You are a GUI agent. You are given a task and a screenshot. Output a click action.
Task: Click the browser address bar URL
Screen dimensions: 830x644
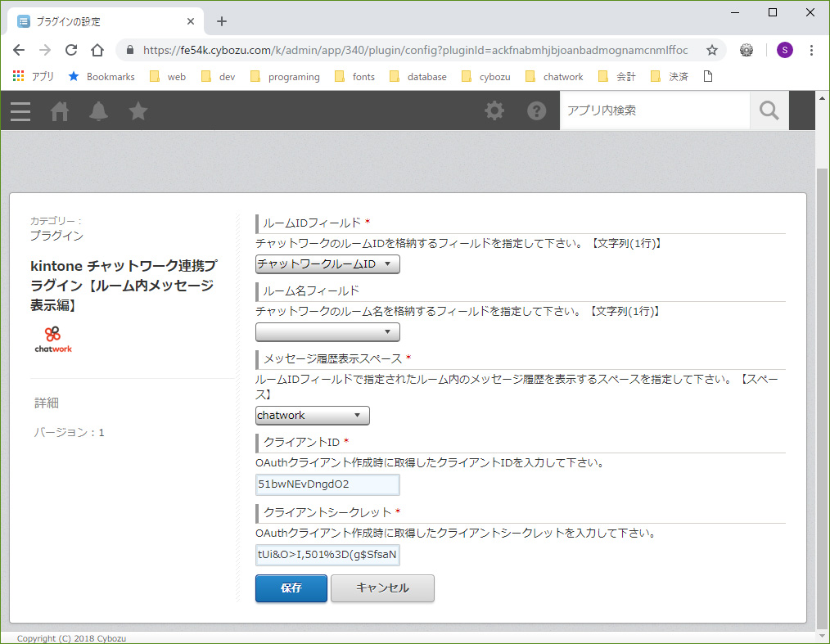click(416, 50)
